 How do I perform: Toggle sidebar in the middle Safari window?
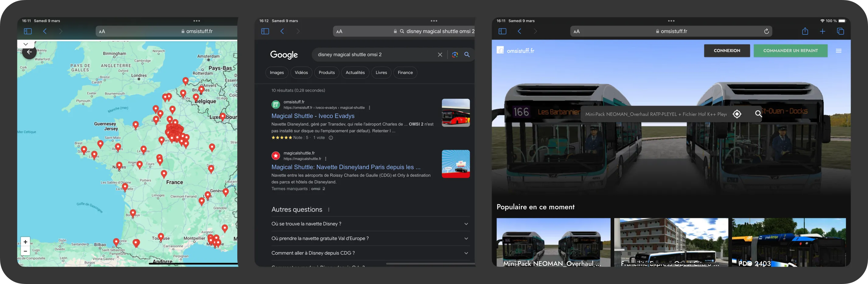point(265,31)
